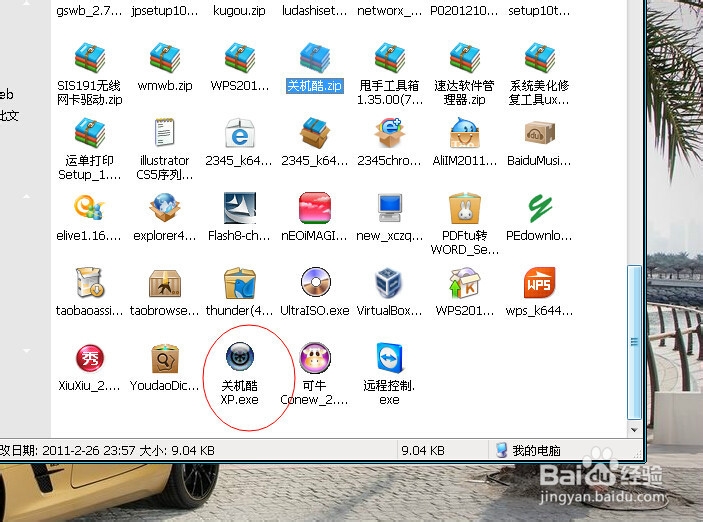The height and width of the screenshot is (522, 703).
Task: Select the 关机酷XP.exe icon
Action: pos(240,357)
